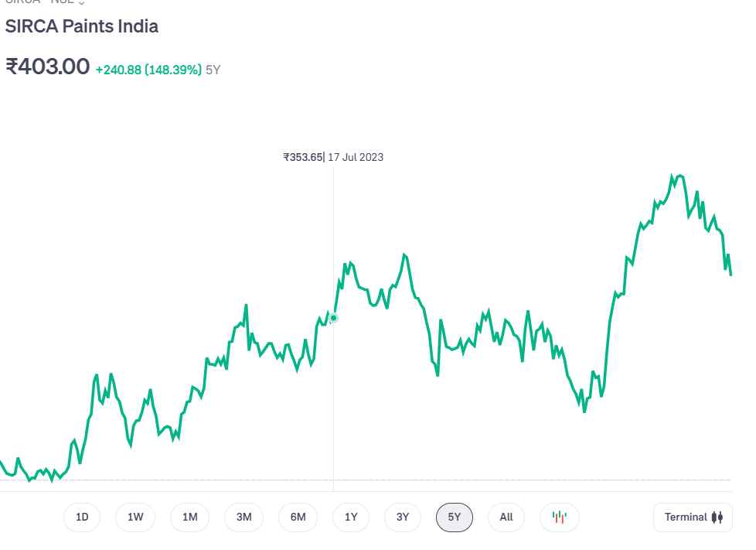Switch to candlestick chart view
The height and width of the screenshot is (550, 756).
[x=560, y=517]
